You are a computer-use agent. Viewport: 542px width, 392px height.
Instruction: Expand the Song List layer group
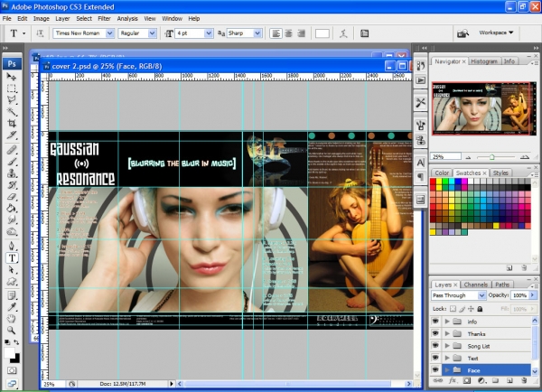click(x=447, y=346)
